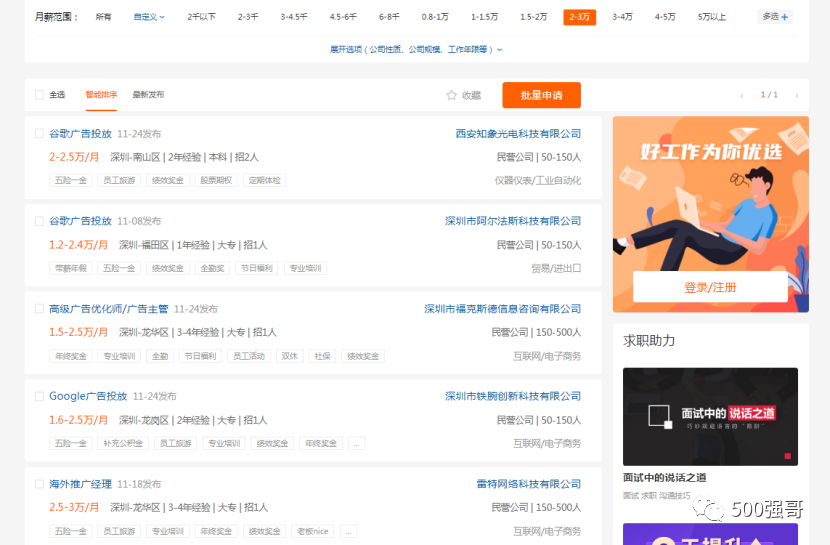Screen dimensions: 830x545
Task: Select salary range 2-3千
Action: click(248, 17)
